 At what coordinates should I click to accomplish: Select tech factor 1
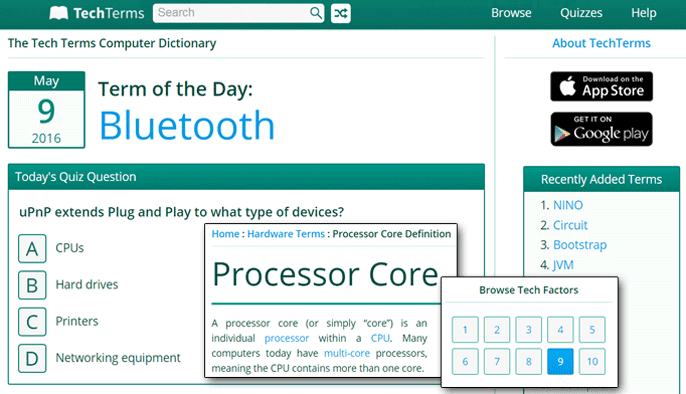pyautogui.click(x=465, y=330)
